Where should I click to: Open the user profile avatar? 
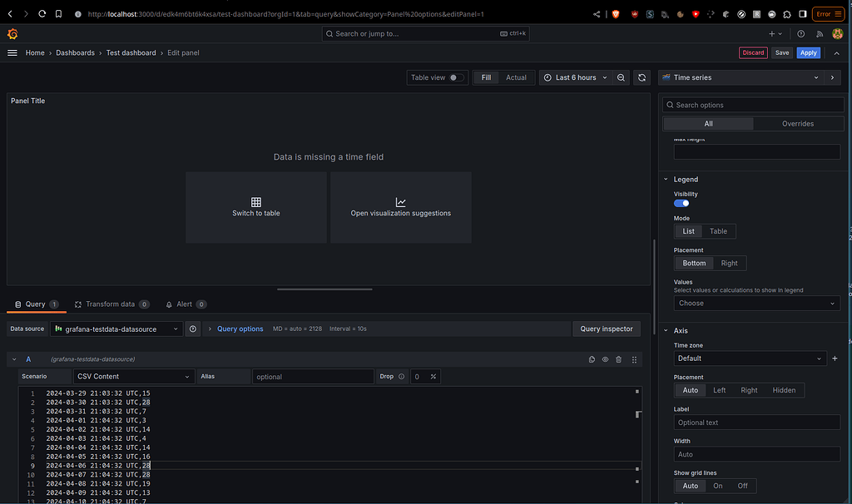tap(836, 33)
